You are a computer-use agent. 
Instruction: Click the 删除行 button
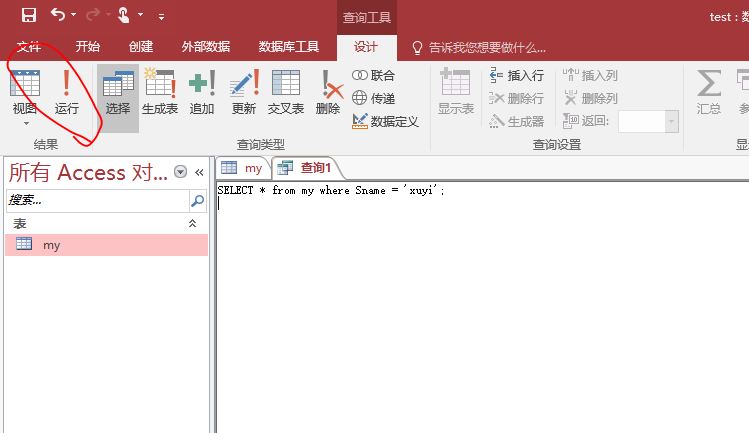coord(516,98)
